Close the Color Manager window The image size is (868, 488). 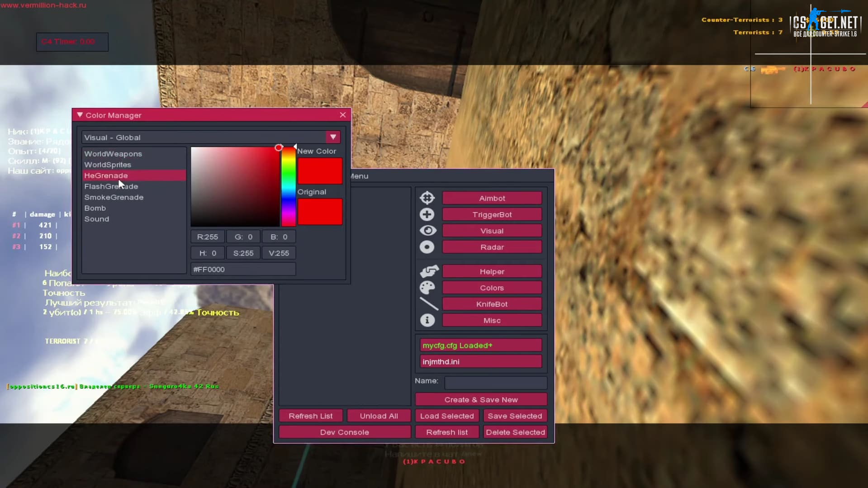[343, 115]
